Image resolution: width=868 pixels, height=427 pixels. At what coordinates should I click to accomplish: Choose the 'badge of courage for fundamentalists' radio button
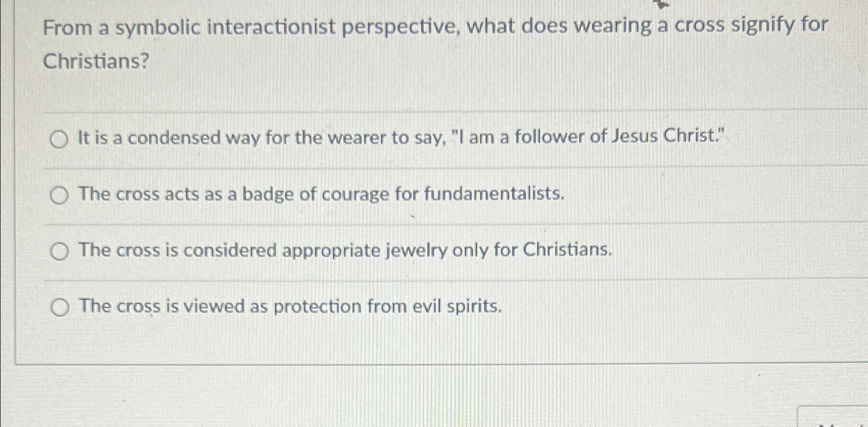[x=59, y=196]
